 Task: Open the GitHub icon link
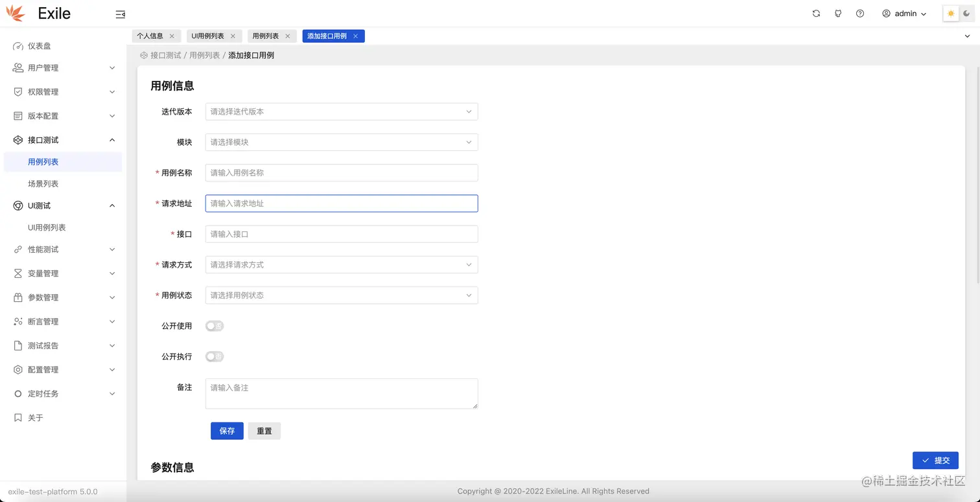pos(838,14)
